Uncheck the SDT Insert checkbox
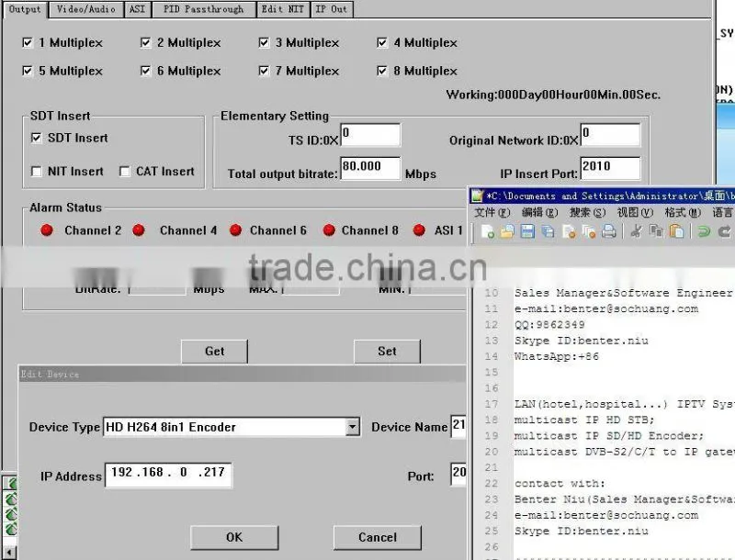The image size is (735, 560). (x=36, y=138)
